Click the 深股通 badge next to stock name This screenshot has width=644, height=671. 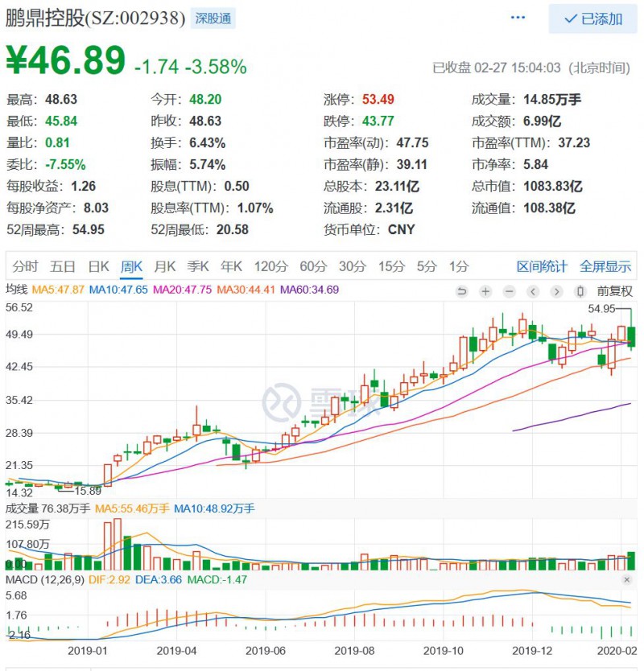pos(213,19)
